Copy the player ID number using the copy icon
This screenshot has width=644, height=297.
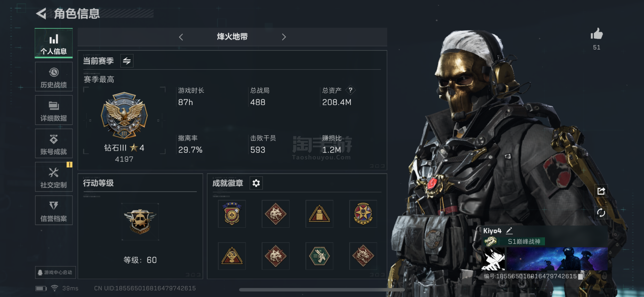pos(581,276)
